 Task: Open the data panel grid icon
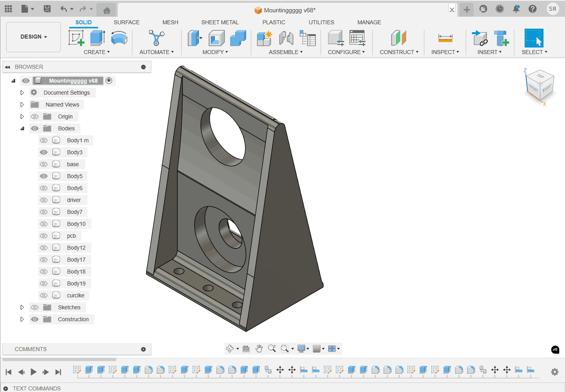coord(8,9)
